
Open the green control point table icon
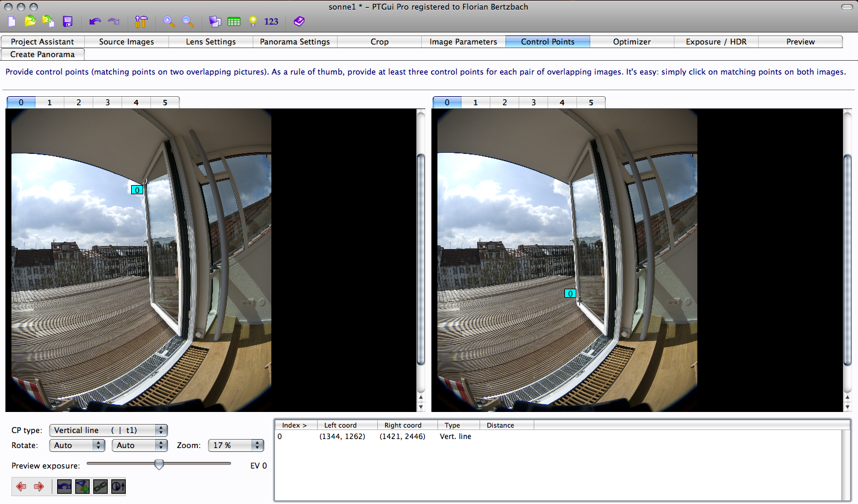point(234,22)
